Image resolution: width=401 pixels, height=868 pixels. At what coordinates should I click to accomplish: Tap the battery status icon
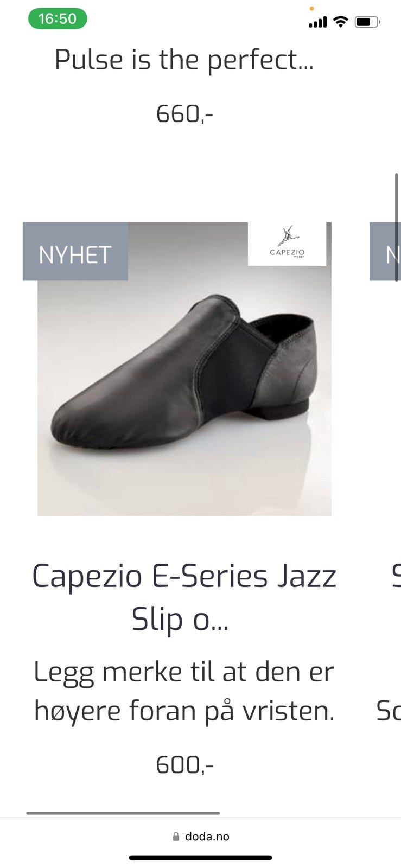pos(368,22)
